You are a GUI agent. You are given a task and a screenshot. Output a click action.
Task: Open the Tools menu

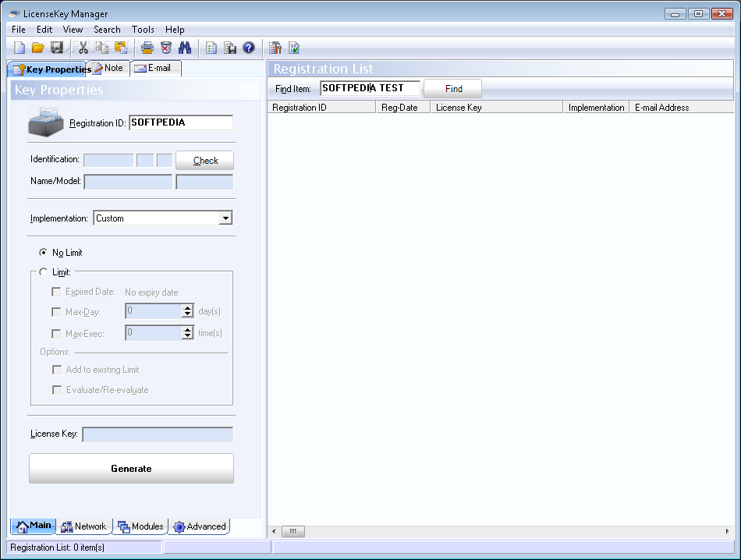point(143,30)
